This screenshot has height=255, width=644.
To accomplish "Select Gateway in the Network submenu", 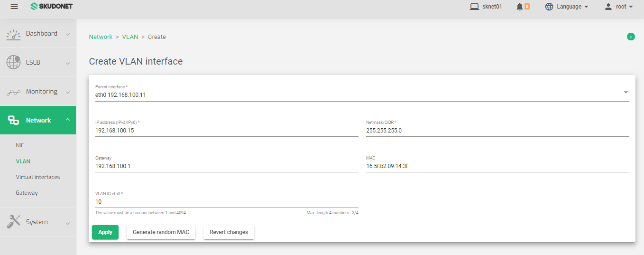I will [x=27, y=193].
